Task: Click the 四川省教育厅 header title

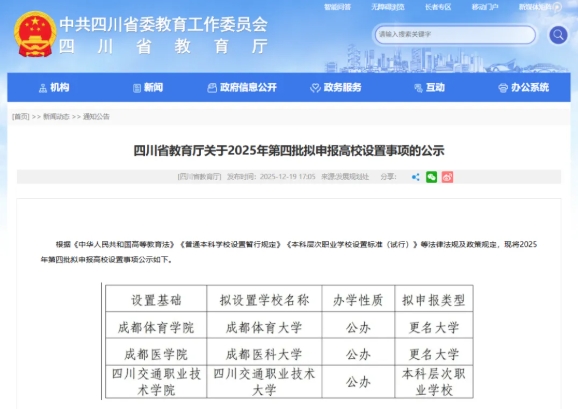Action: click(163, 47)
